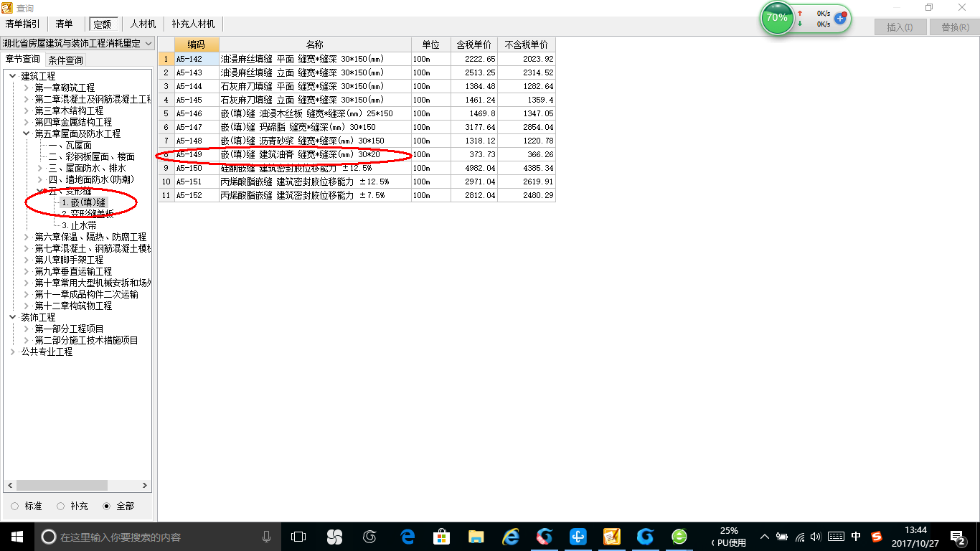Expand 第一章砌筑工程 node arrow
The image size is (980, 551).
coord(27,88)
